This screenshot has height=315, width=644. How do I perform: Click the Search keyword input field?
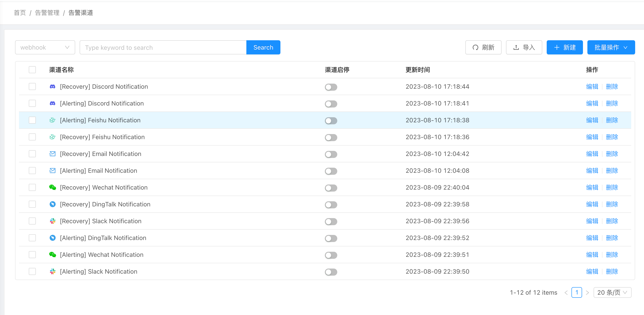[162, 47]
